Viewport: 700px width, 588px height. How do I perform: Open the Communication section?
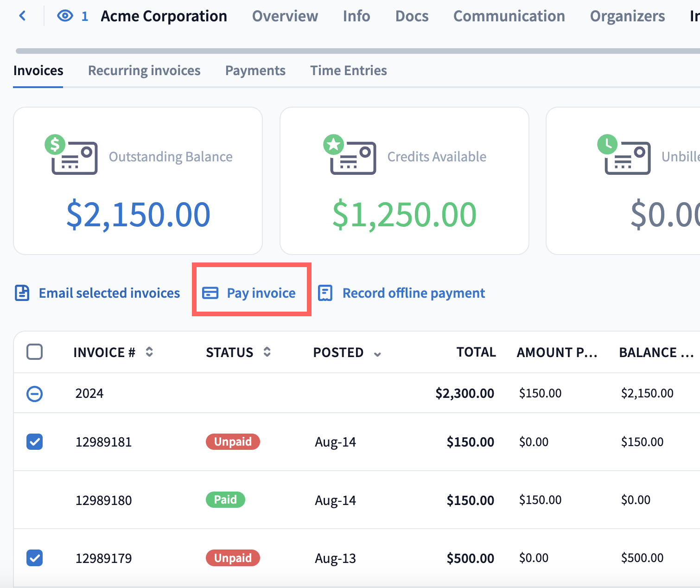[x=509, y=16]
